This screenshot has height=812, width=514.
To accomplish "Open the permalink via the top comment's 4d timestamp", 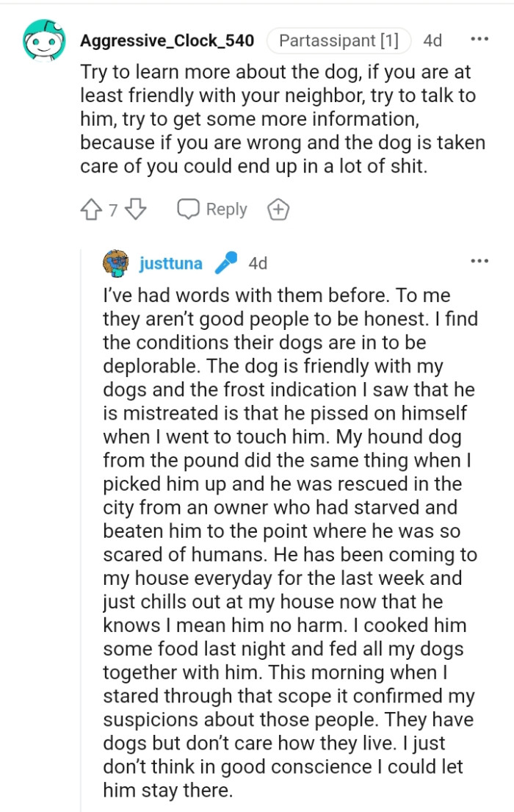I will tap(432, 40).
